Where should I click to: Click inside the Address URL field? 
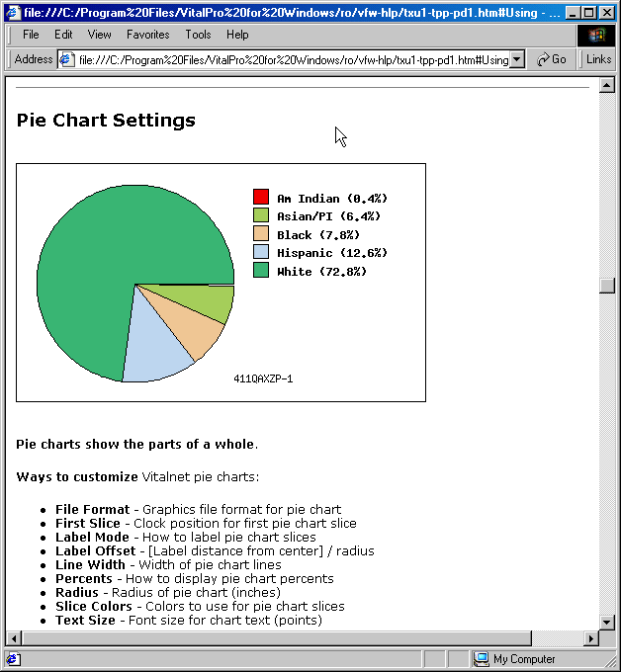point(294,60)
